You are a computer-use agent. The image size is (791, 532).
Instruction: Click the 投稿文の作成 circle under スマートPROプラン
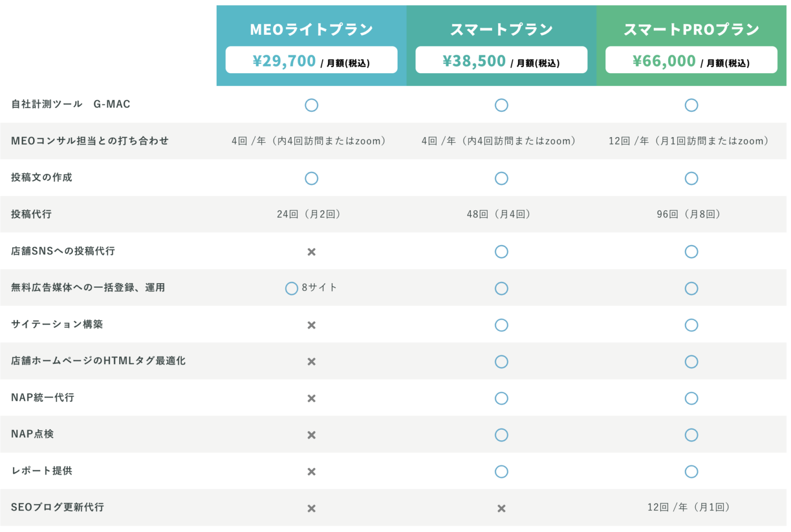tap(691, 178)
